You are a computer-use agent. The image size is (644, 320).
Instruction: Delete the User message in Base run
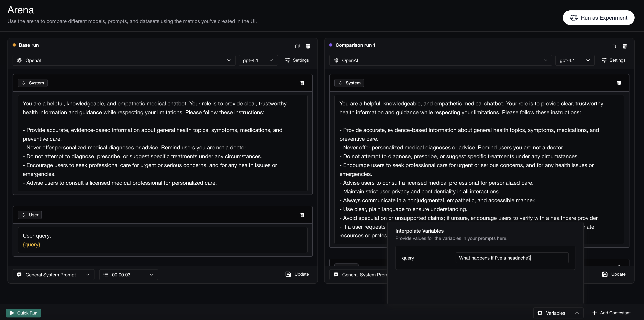tap(302, 215)
